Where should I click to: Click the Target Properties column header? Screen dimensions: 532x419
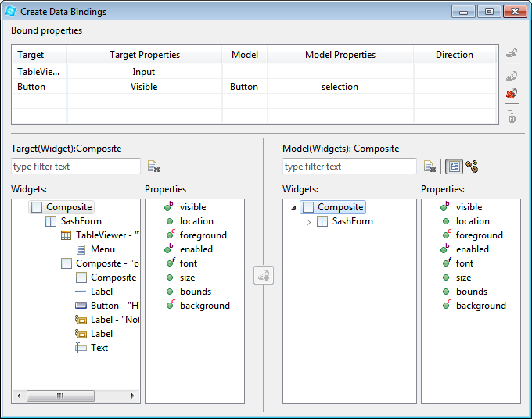(x=144, y=55)
